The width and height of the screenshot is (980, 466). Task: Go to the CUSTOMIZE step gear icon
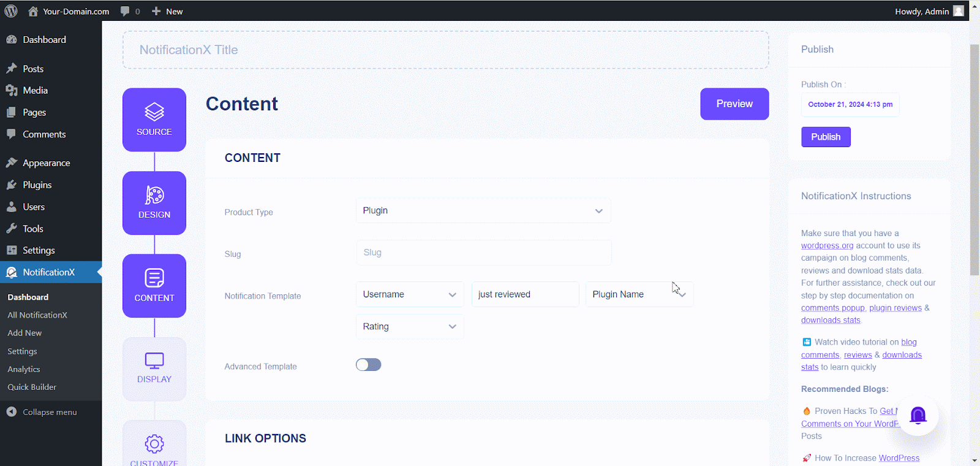pyautogui.click(x=154, y=444)
